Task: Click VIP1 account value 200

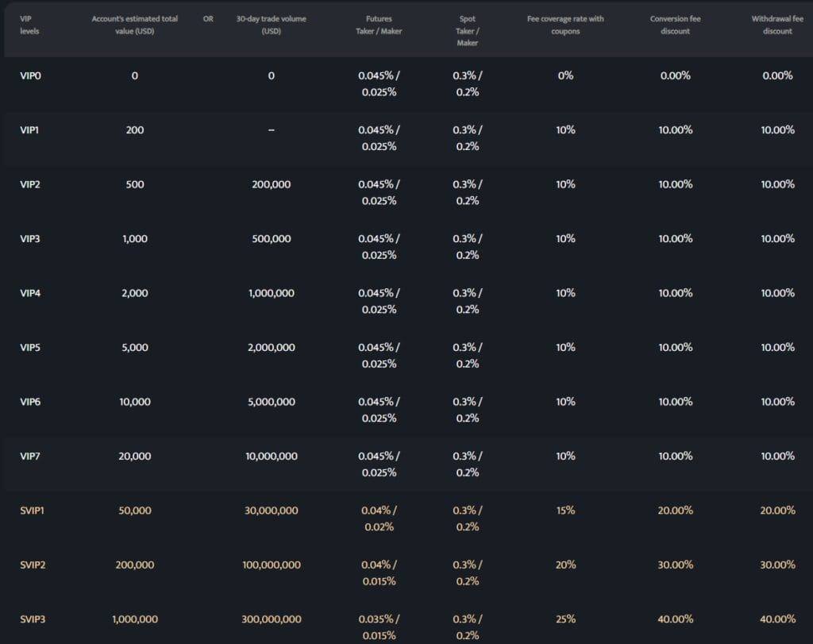Action: (x=135, y=130)
